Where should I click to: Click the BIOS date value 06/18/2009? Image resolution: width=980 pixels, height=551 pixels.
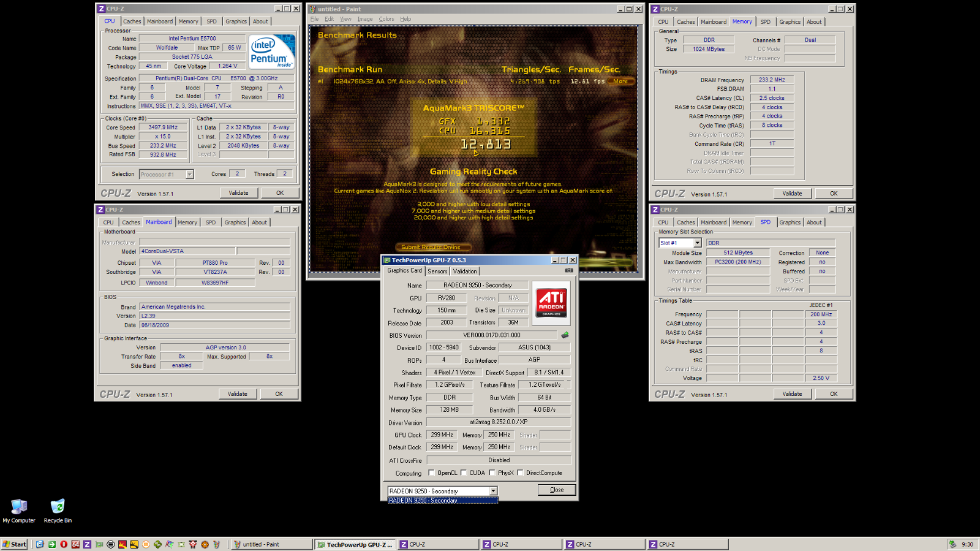tap(214, 325)
